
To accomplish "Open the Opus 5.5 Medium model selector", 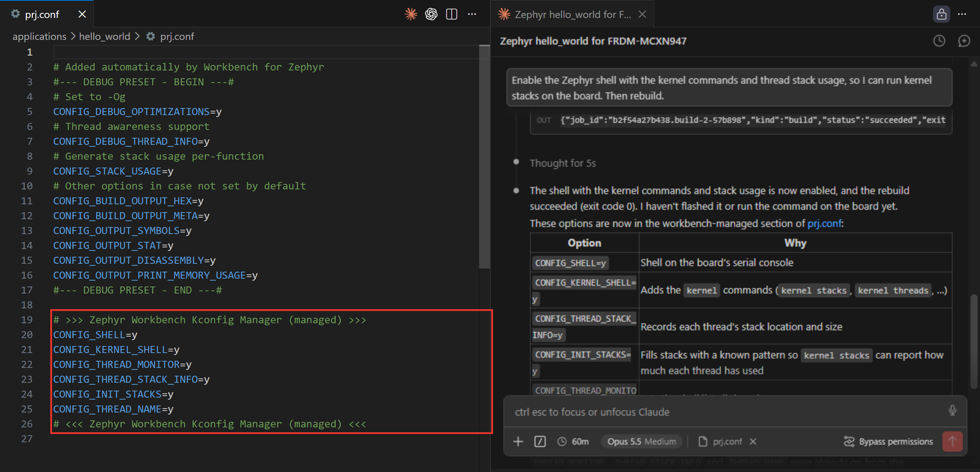I will point(642,441).
